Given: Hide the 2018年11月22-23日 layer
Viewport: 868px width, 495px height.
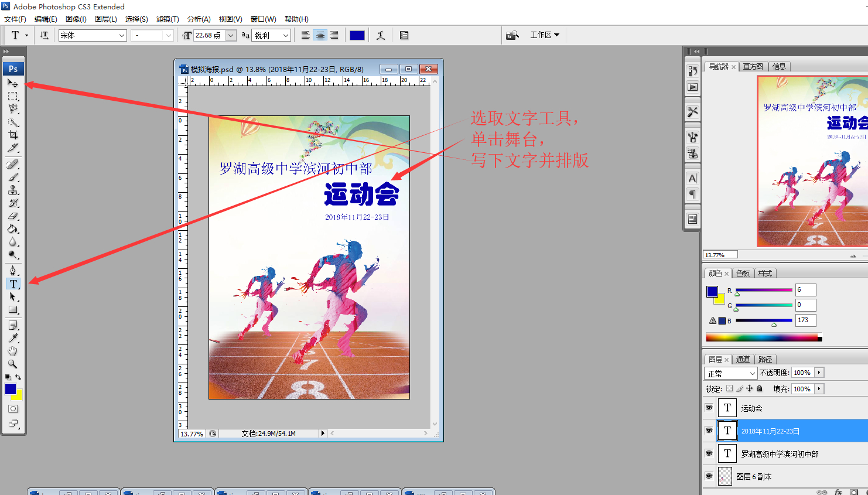Looking at the screenshot, I should pos(709,431).
